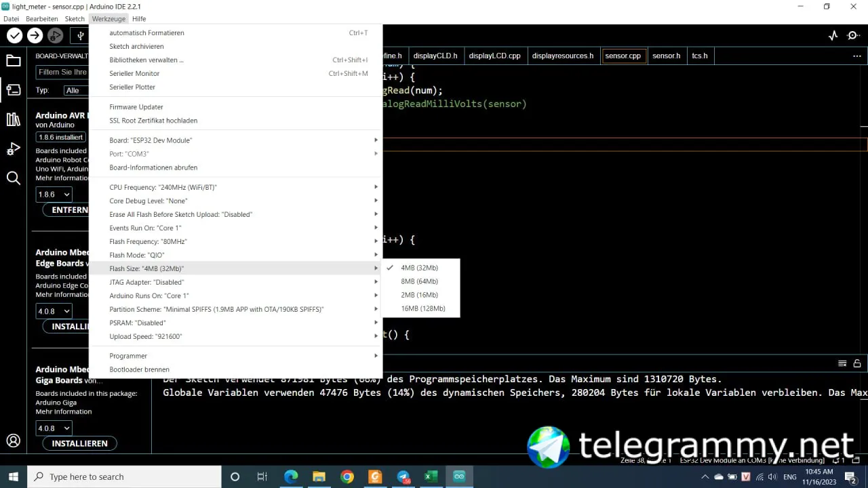Open the Debug sidebar panel icon
The image size is (868, 488).
click(13, 149)
